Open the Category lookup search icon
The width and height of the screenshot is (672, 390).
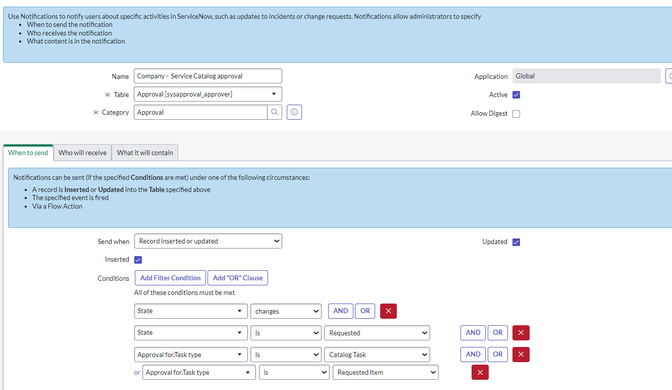pyautogui.click(x=274, y=112)
